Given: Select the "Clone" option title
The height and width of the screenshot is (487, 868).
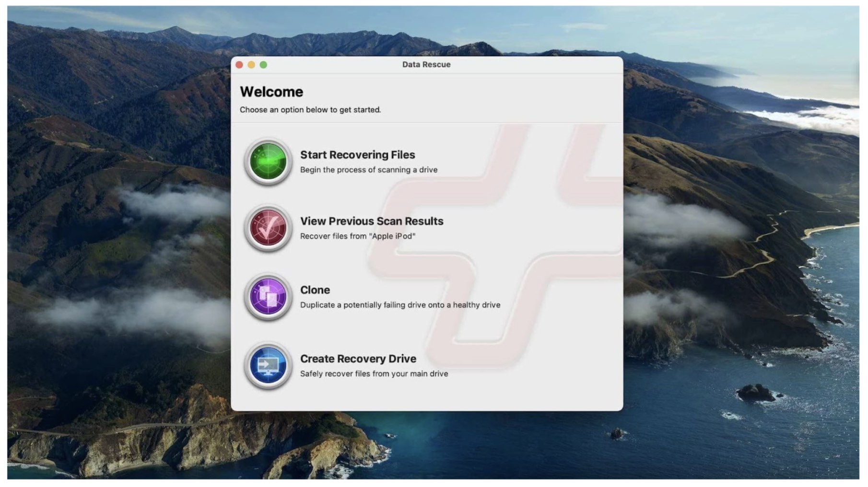Looking at the screenshot, I should pyautogui.click(x=315, y=290).
